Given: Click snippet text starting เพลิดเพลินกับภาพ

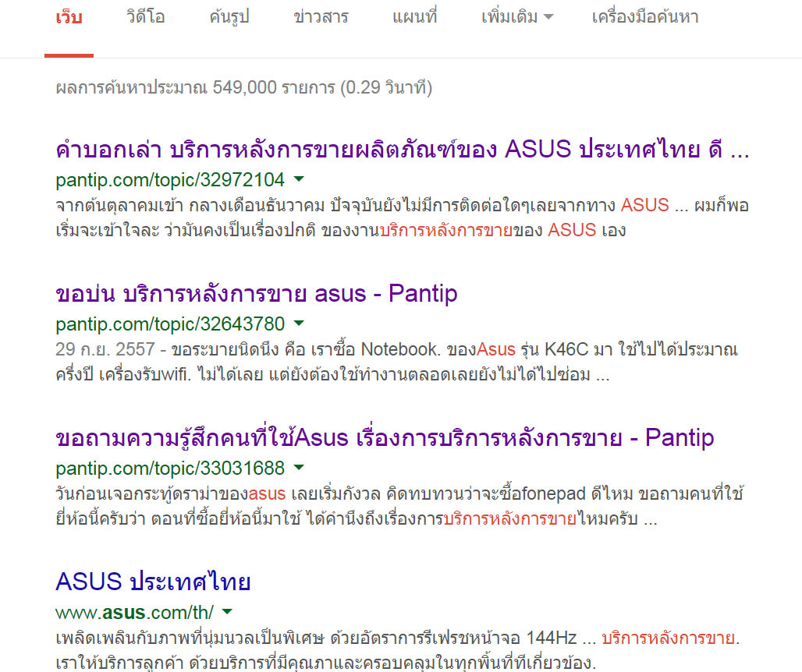Looking at the screenshot, I should (397, 650).
